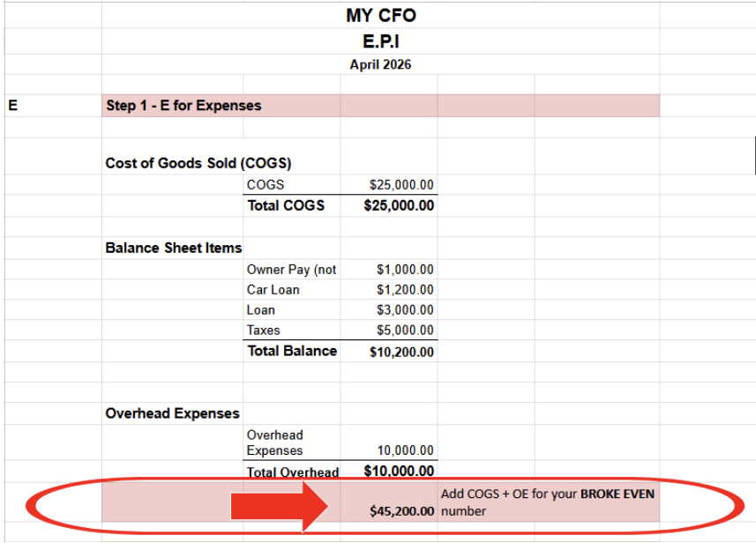This screenshot has height=550, width=756.
Task: Select the Taxes row label
Action: coord(264,331)
